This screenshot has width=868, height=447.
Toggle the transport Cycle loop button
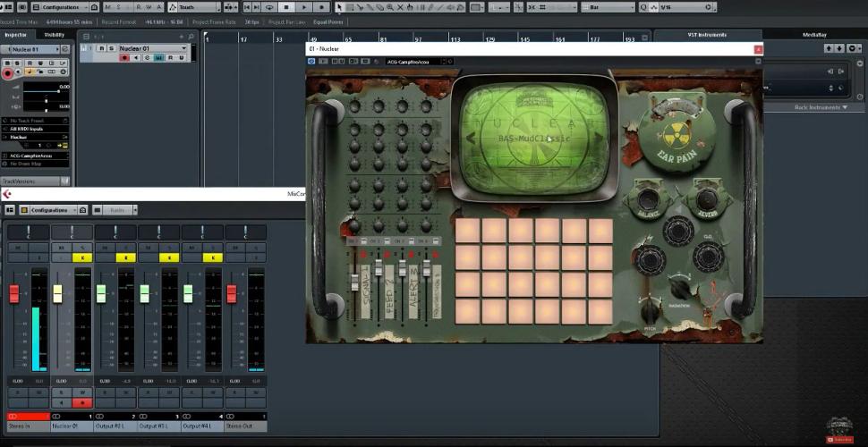(269, 7)
